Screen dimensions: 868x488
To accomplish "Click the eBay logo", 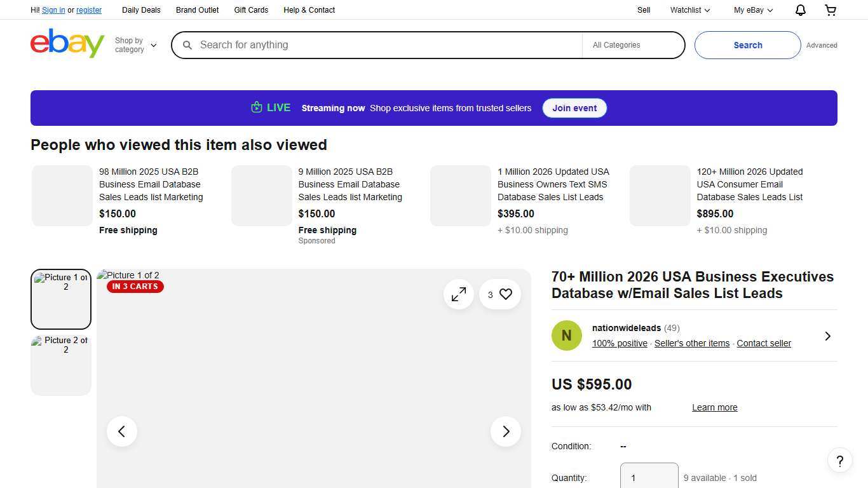I will point(67,43).
